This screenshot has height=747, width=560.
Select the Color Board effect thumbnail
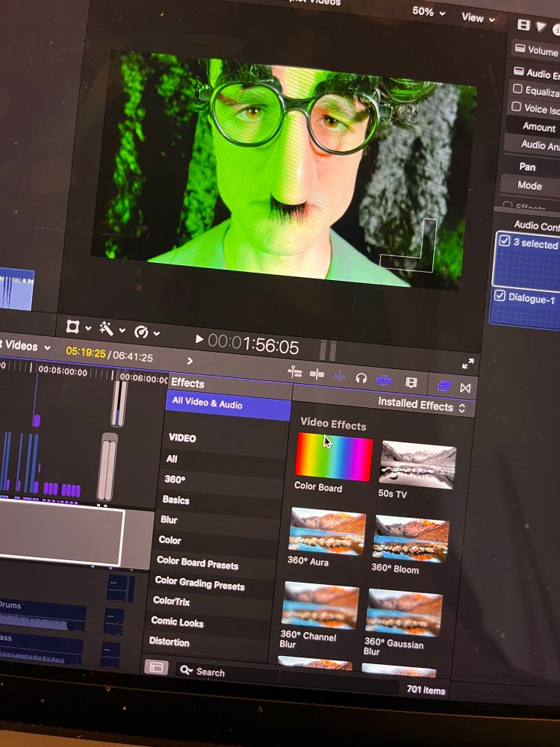point(334,456)
